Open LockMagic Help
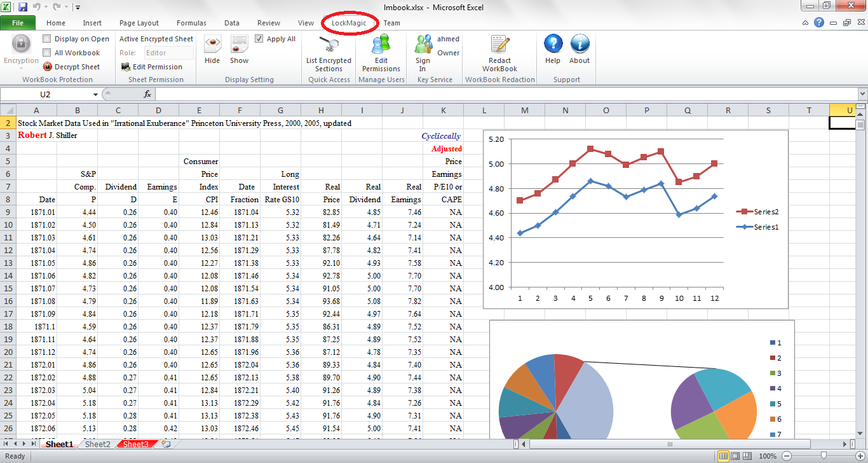Image resolution: width=868 pixels, height=463 pixels. (552, 51)
